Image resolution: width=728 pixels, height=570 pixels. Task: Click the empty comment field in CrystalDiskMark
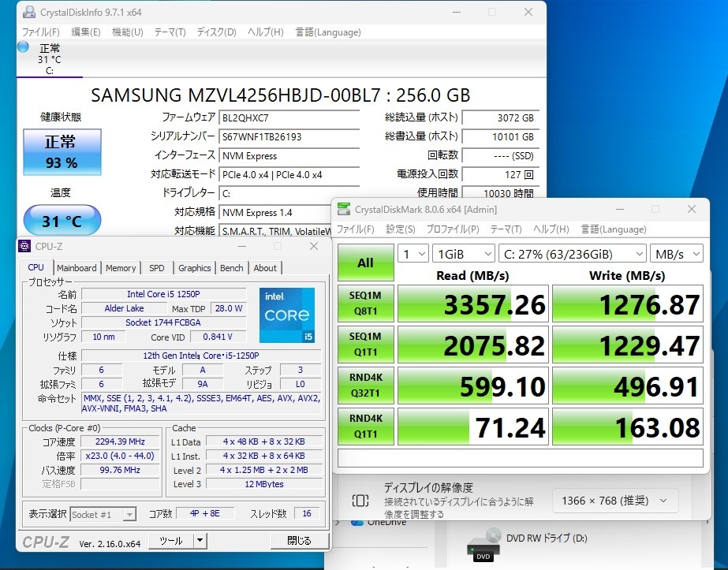point(520,458)
